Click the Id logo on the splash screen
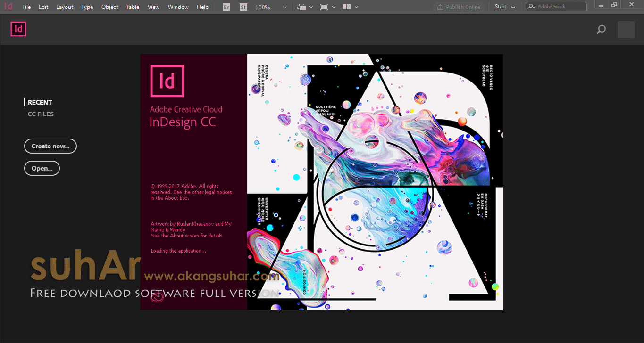 [167, 81]
